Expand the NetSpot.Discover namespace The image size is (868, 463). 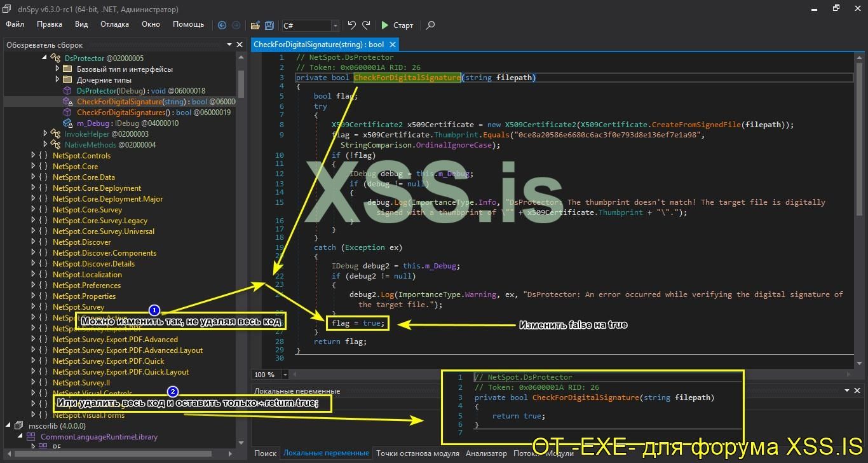[x=33, y=242]
